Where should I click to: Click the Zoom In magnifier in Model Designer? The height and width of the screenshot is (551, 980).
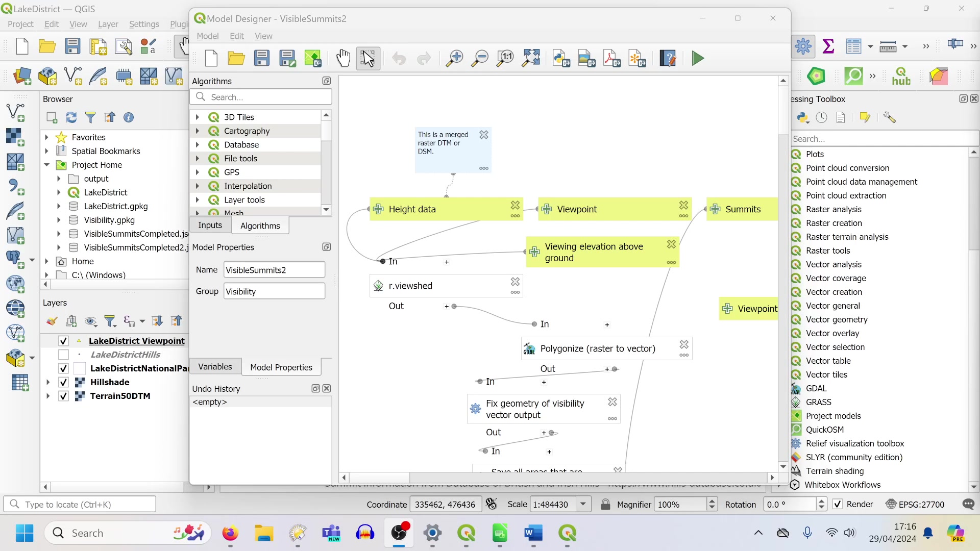pyautogui.click(x=454, y=58)
